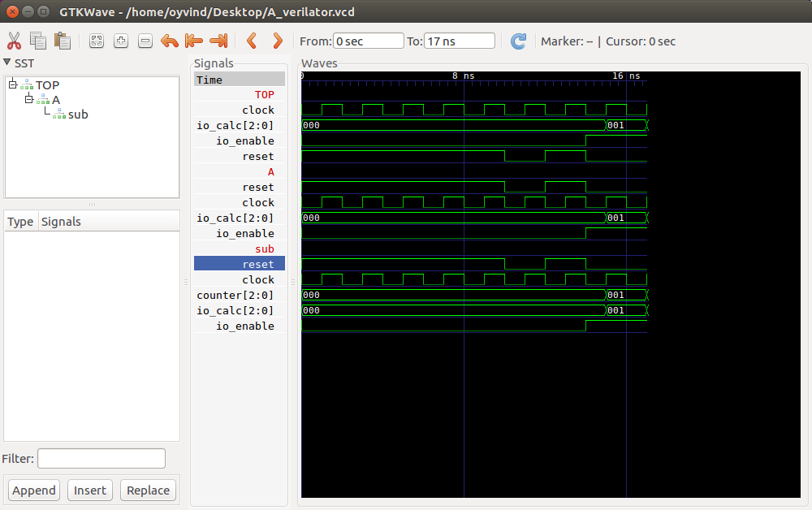Select clock signal under TOP group
The image size is (812, 510).
pyautogui.click(x=258, y=110)
